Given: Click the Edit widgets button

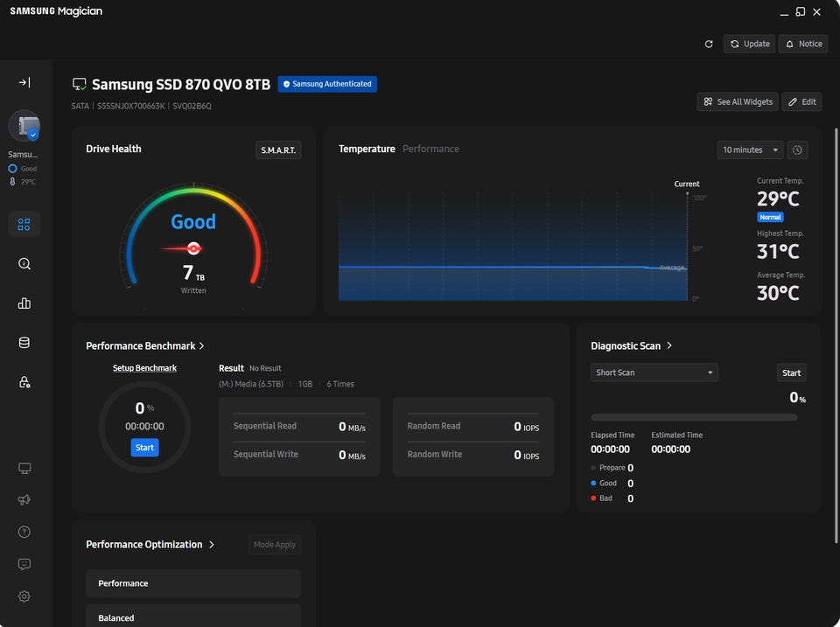Looking at the screenshot, I should tap(802, 101).
